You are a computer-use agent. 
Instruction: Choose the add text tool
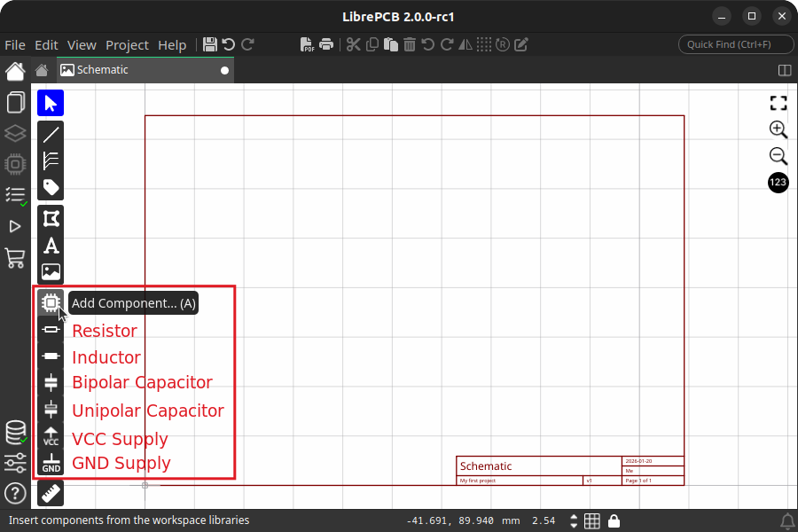click(x=50, y=245)
